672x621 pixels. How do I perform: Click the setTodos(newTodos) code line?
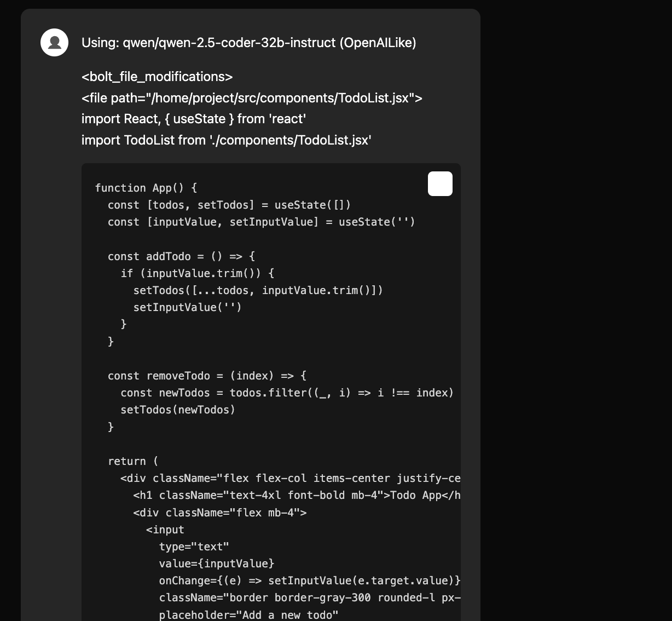pos(177,410)
